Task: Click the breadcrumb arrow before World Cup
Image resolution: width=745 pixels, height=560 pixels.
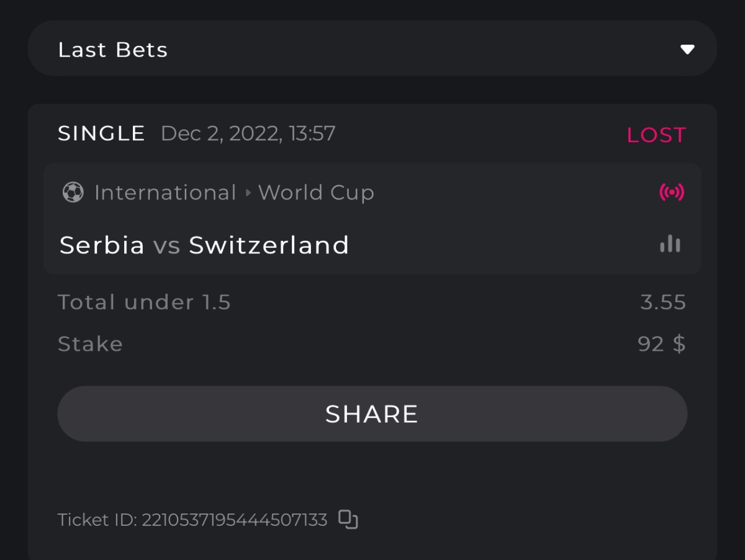Action: [x=248, y=192]
